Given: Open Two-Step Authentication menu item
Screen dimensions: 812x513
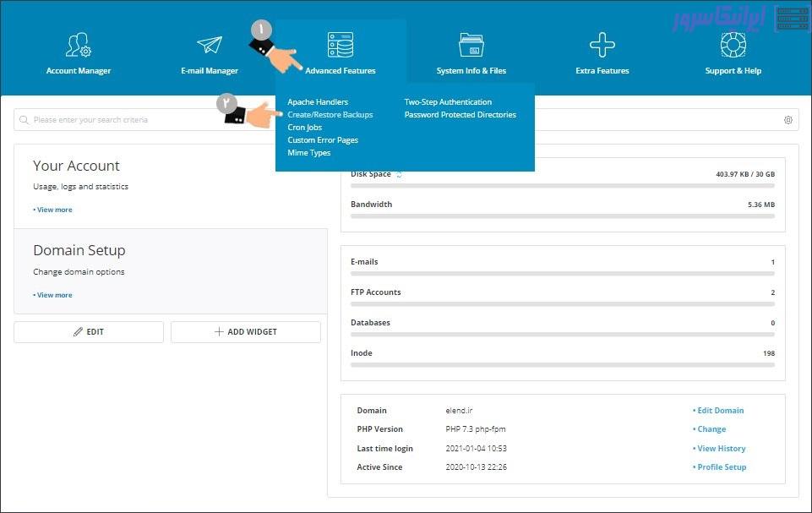Looking at the screenshot, I should click(x=448, y=102).
